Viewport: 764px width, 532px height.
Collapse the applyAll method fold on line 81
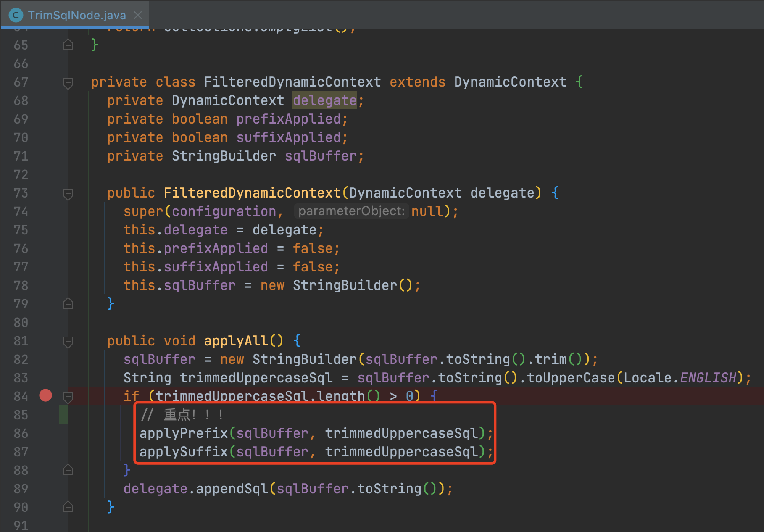68,341
